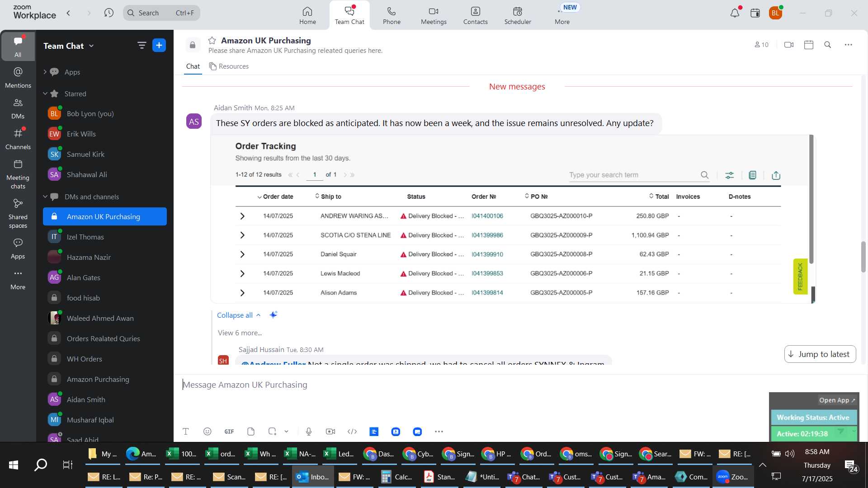Click Jump to latest button
Image resolution: width=868 pixels, height=488 pixels.
tap(820, 354)
